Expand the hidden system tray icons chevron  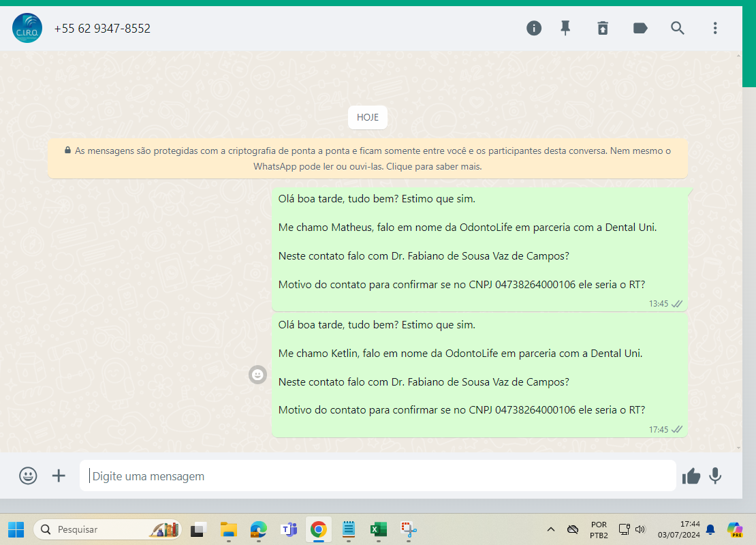pos(550,529)
